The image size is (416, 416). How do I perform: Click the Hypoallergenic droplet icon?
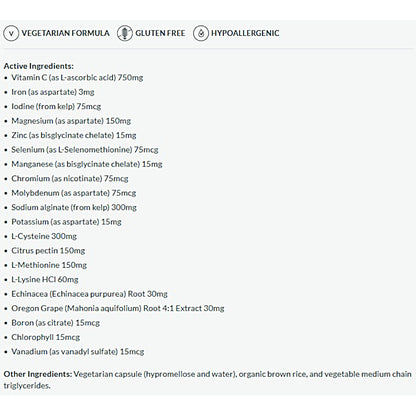(x=201, y=33)
